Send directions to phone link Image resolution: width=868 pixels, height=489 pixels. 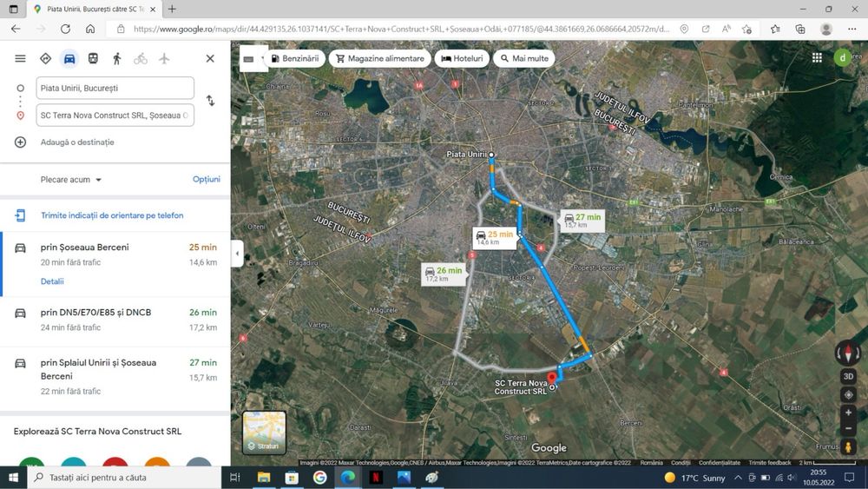pyautogui.click(x=112, y=215)
